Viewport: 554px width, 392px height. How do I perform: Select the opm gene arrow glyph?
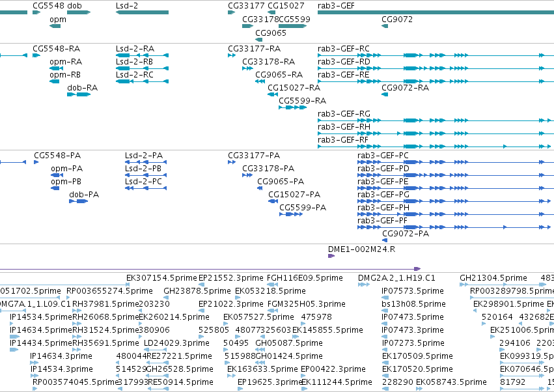click(x=55, y=26)
